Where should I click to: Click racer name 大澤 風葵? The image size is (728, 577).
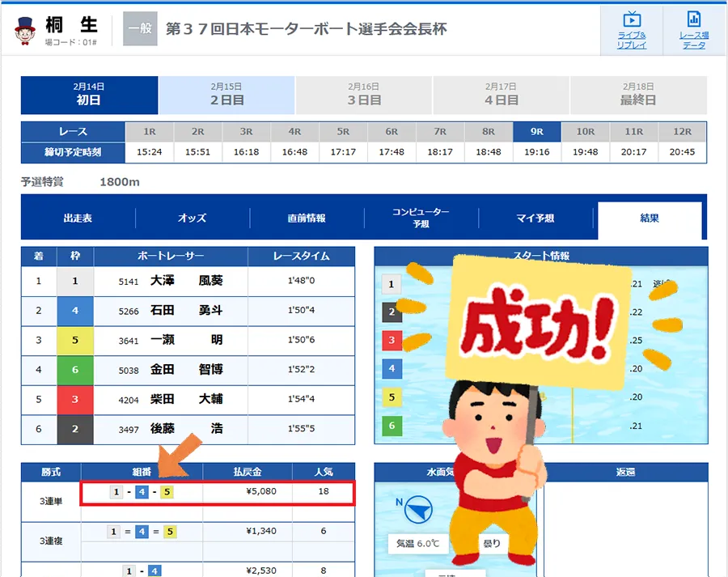point(186,281)
